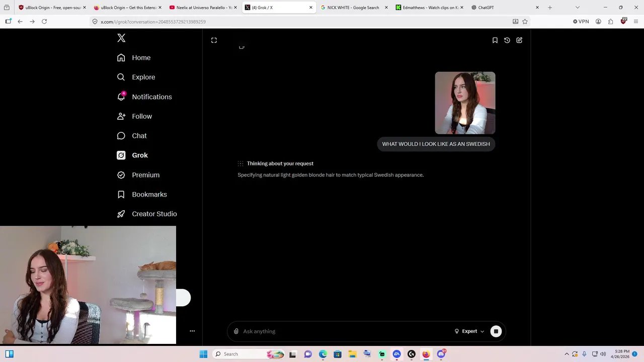Image resolution: width=644 pixels, height=362 pixels.
Task: Open a new browser tab
Action: click(550, 8)
